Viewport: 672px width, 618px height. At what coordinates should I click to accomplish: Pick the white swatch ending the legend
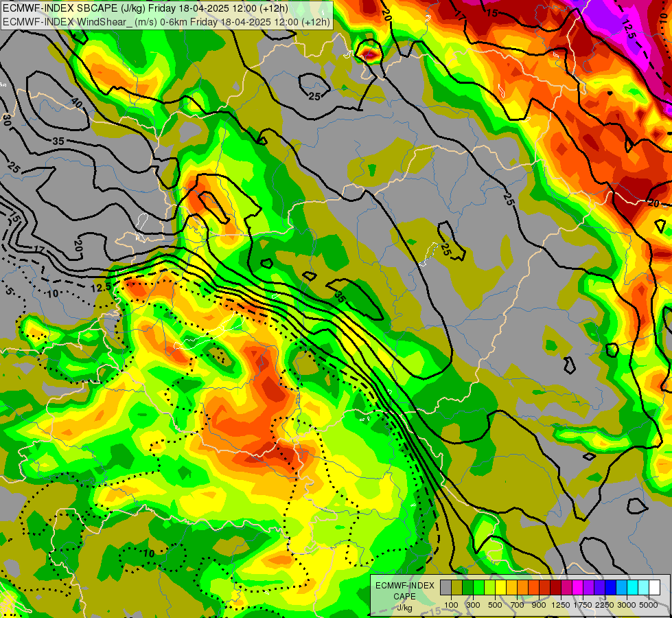click(654, 588)
